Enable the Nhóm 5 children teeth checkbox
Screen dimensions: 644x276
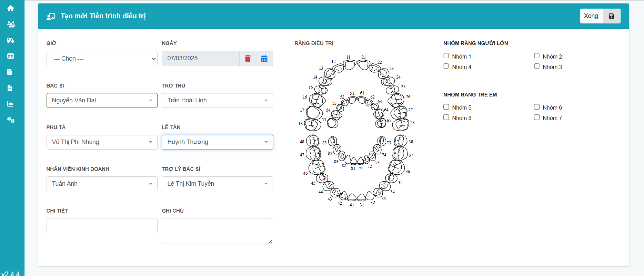coord(446,107)
